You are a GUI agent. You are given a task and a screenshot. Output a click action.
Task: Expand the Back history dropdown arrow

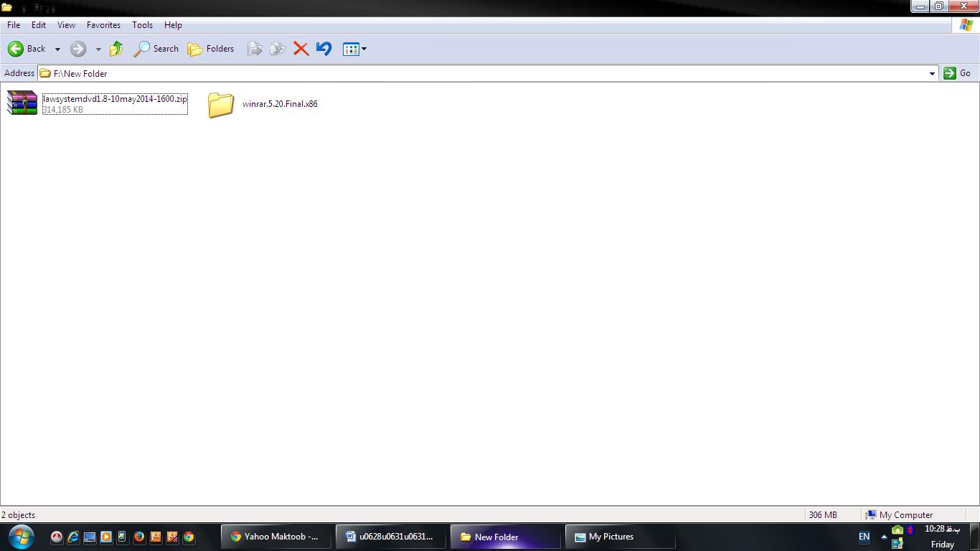coord(57,49)
